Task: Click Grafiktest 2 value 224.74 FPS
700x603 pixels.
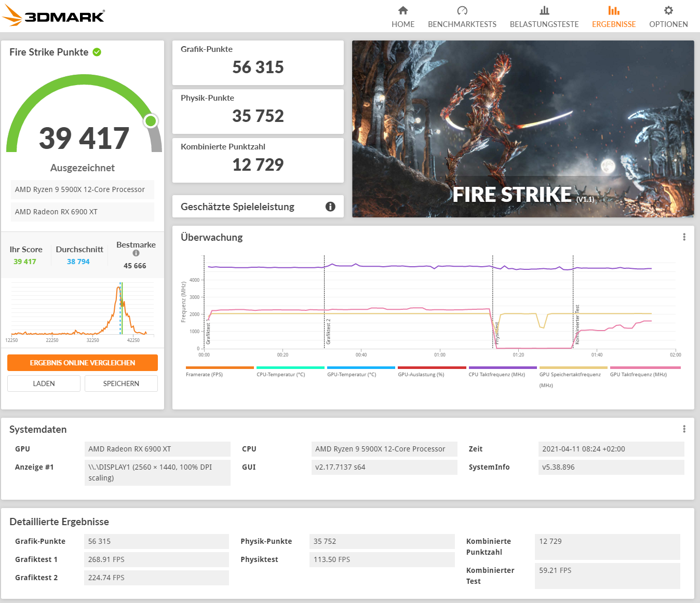Action: coord(156,578)
